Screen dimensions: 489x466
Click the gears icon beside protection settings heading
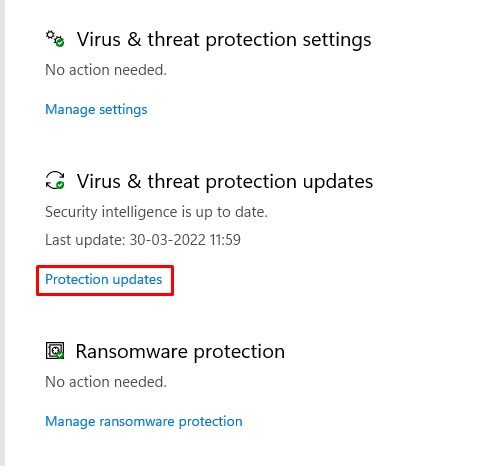(55, 39)
